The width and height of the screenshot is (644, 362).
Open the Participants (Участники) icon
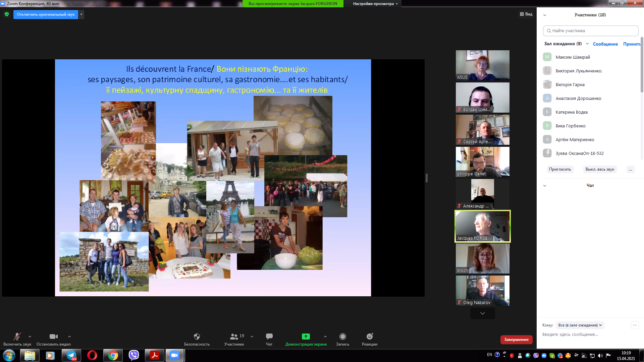[x=234, y=337]
